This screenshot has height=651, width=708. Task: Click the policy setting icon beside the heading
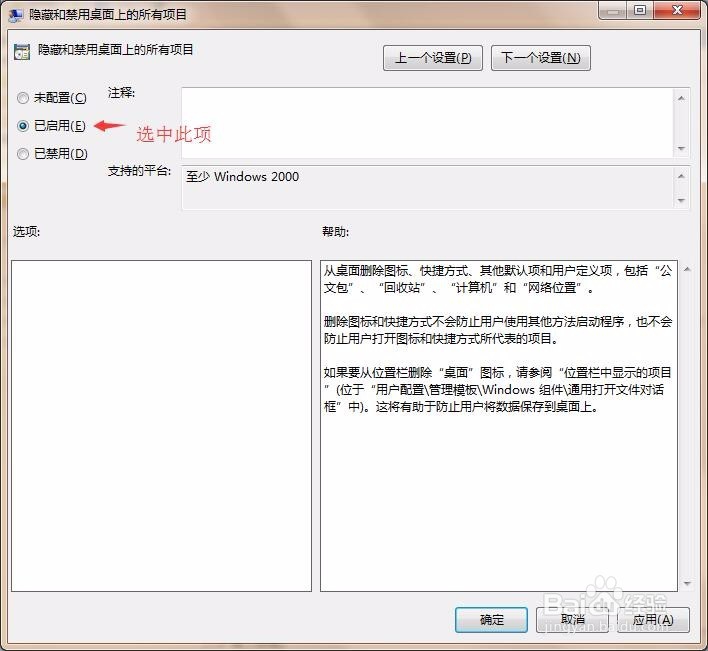pyautogui.click(x=22, y=52)
